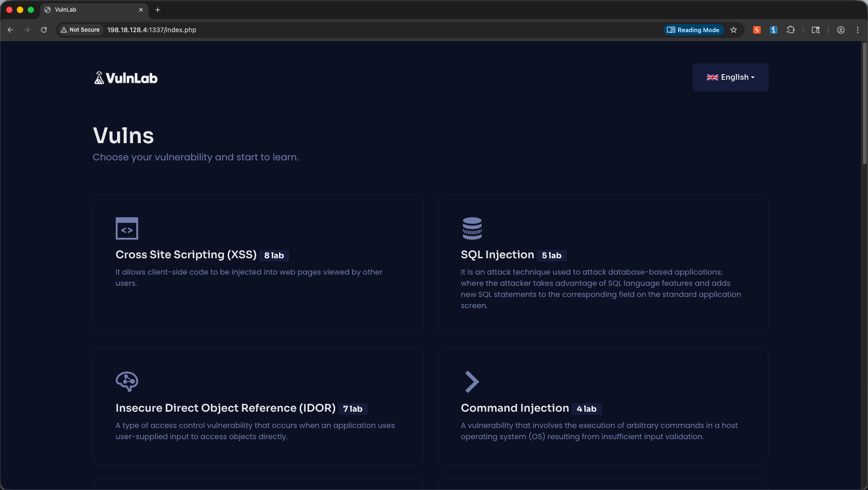868x490 pixels.
Task: Open a new browser tab
Action: (x=158, y=10)
